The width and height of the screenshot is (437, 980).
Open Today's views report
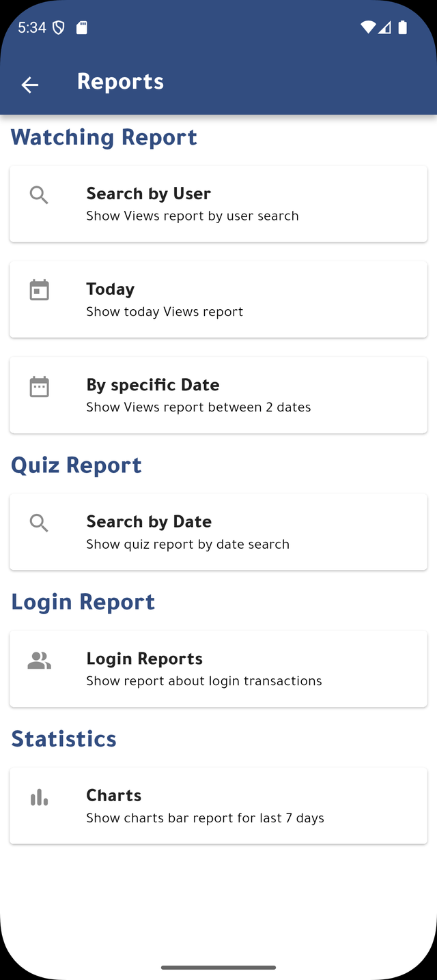pyautogui.click(x=218, y=300)
